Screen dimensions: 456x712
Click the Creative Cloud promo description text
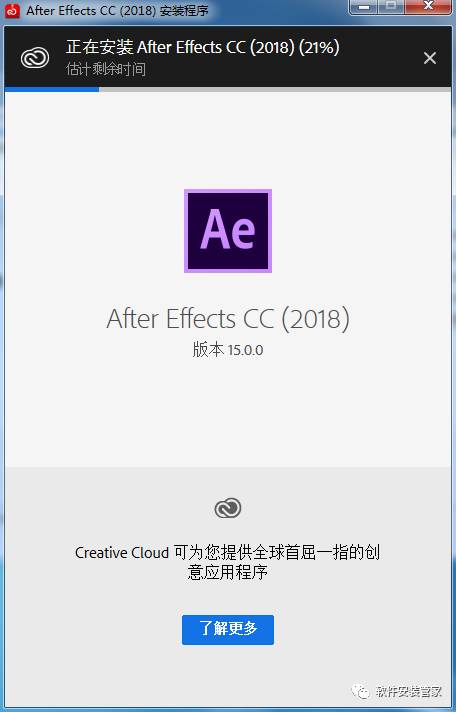228,563
